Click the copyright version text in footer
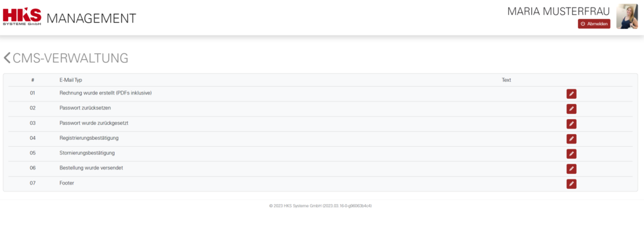 321,205
